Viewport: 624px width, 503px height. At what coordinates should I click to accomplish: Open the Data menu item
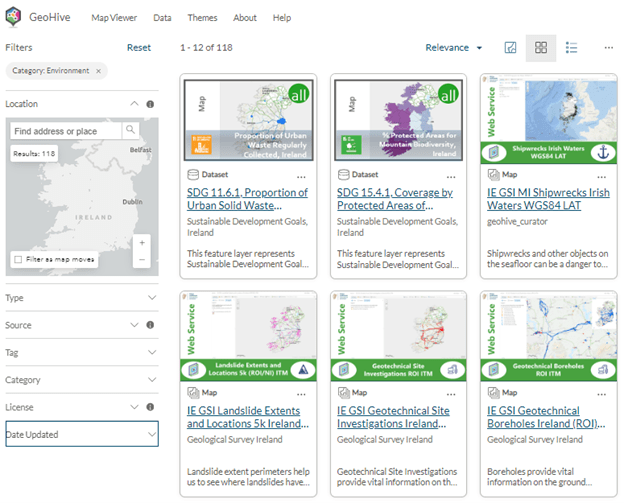[162, 18]
